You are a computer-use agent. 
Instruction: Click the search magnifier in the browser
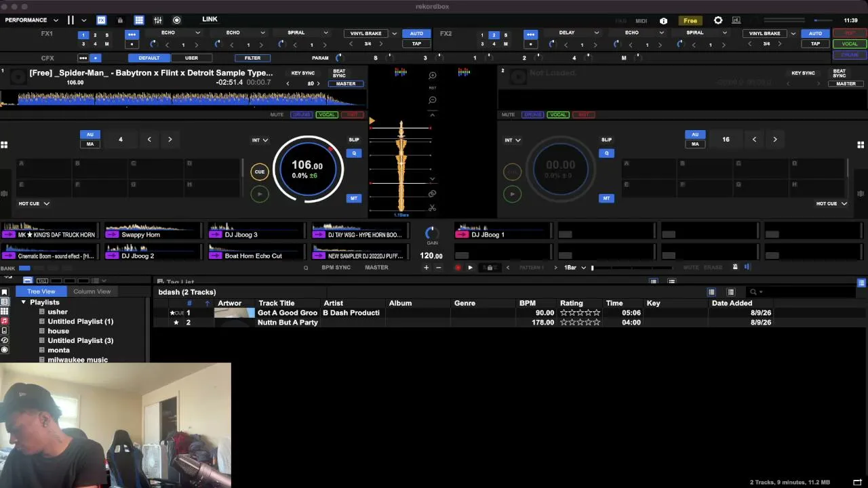753,292
